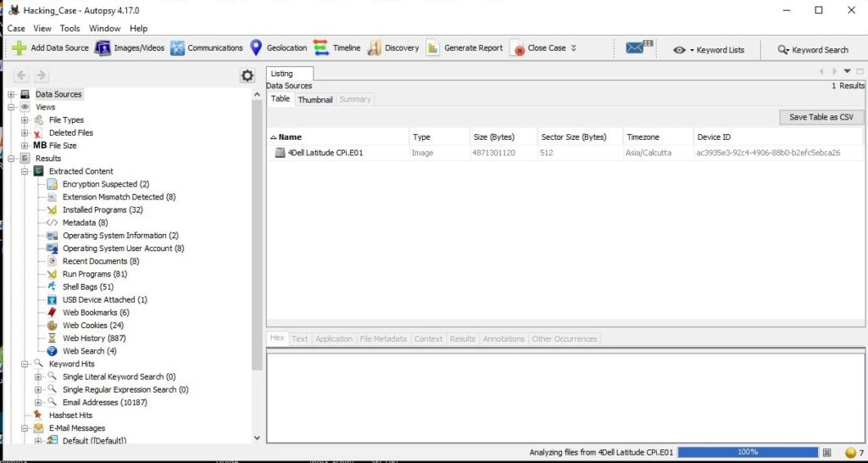Expand Single Literal Keyword Search node
Image resolution: width=868 pixels, height=463 pixels.
[x=38, y=377]
